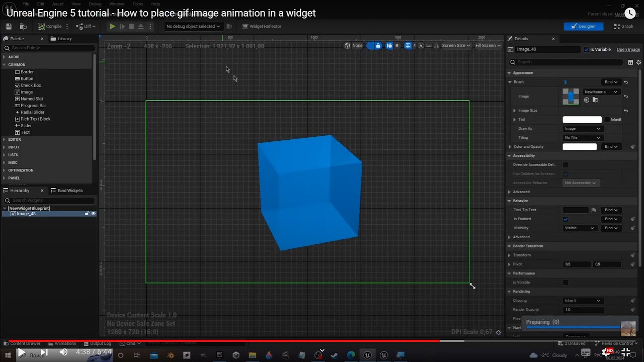The height and width of the screenshot is (362, 644).
Task: Open the Widget Reflector
Action: 262,26
